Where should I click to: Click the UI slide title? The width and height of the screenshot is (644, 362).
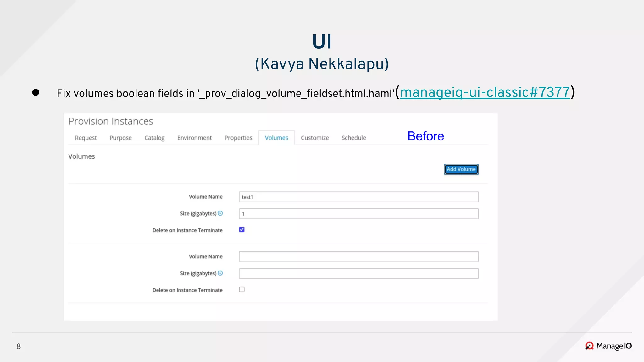(322, 41)
